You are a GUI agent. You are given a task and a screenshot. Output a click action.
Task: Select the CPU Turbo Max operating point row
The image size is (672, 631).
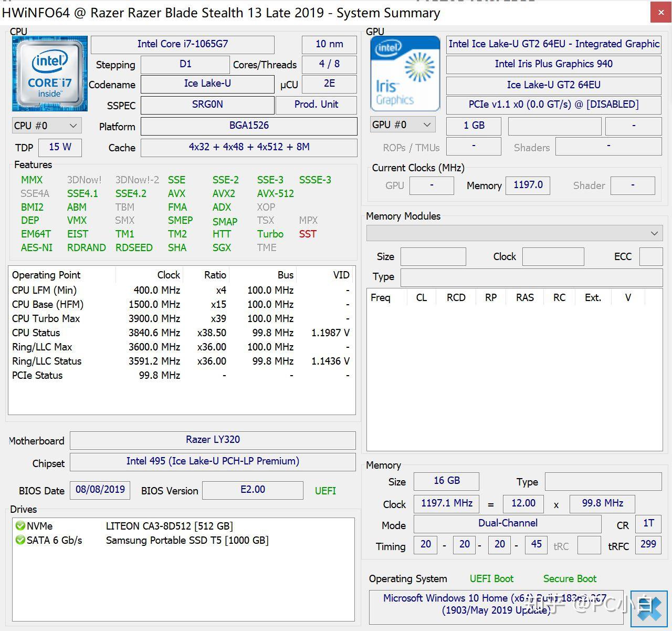pyautogui.click(x=181, y=318)
